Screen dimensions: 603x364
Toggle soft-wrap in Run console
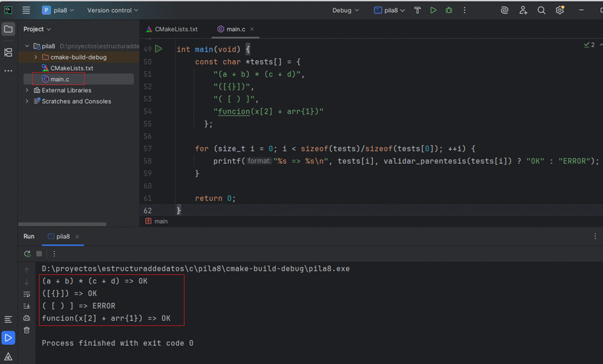coord(26,294)
